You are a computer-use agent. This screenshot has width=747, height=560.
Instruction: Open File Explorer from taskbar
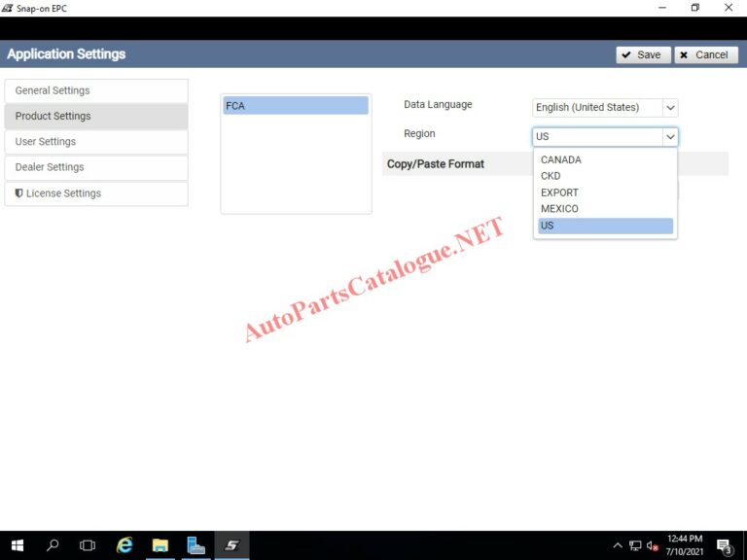pyautogui.click(x=160, y=545)
